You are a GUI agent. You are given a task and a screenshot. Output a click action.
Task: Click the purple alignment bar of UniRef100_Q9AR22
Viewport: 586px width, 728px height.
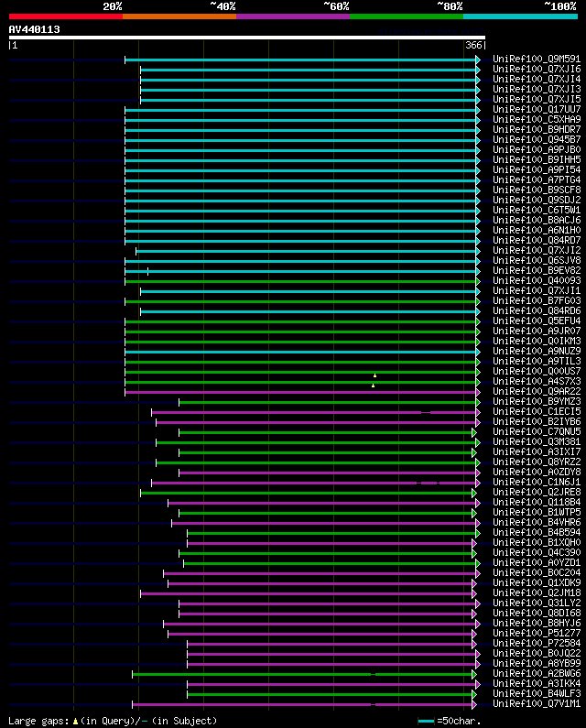coord(300,392)
